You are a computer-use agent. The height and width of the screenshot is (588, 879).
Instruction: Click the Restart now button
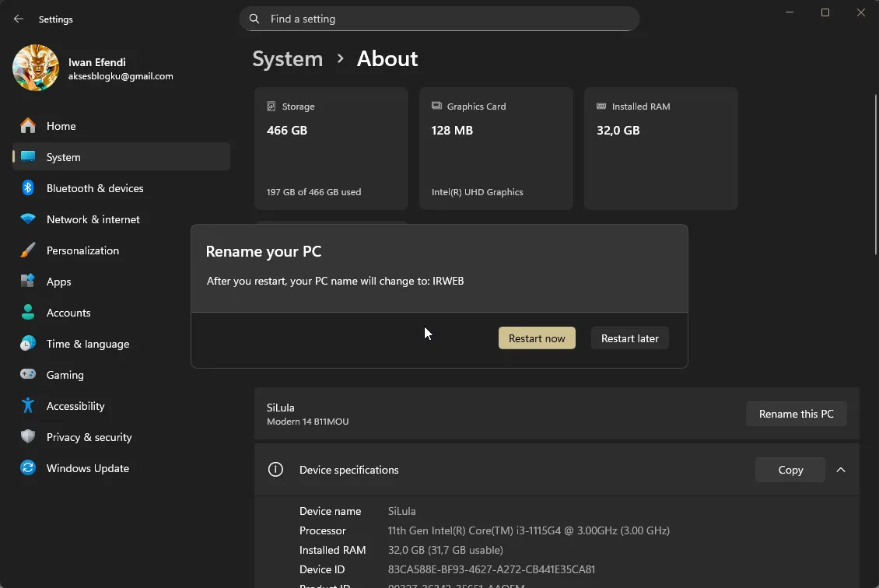click(537, 338)
